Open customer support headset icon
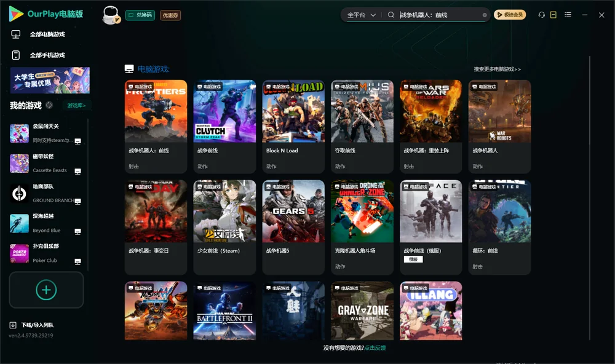The image size is (615, 364). (542, 15)
